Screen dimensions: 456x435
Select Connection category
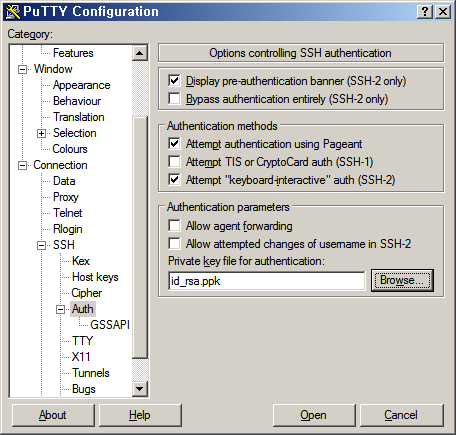pyautogui.click(x=60, y=165)
